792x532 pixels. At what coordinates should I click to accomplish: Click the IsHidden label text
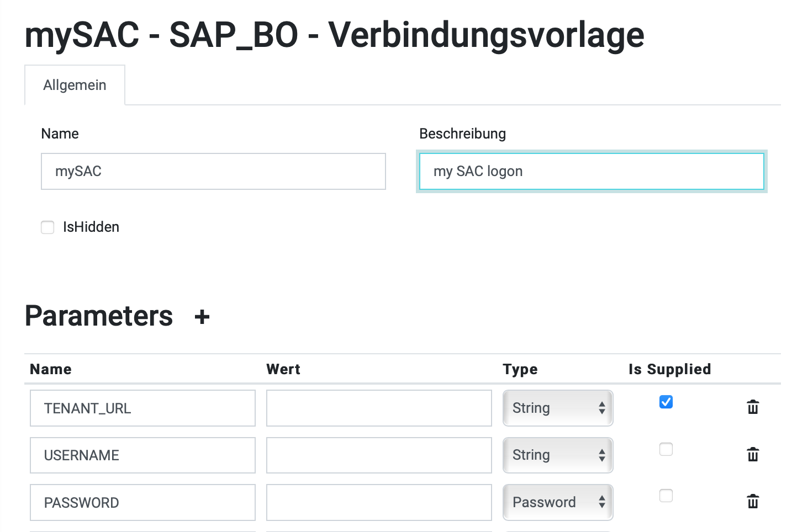pos(91,227)
